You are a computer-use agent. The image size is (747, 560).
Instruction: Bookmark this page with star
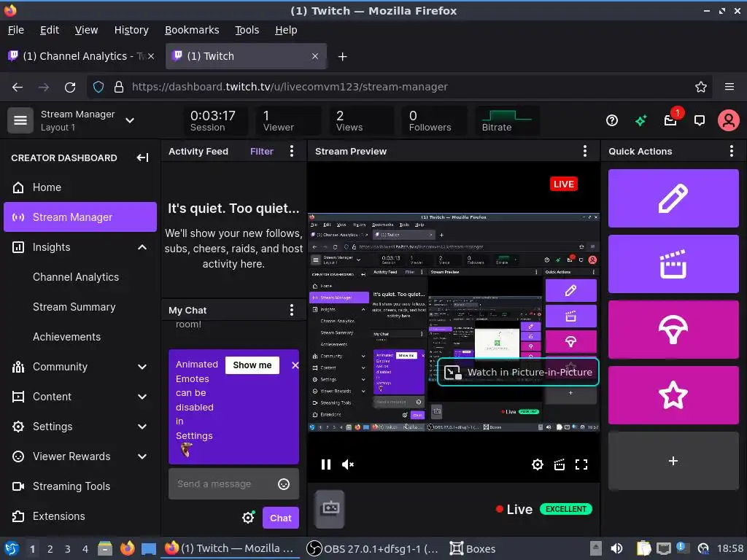701,87
